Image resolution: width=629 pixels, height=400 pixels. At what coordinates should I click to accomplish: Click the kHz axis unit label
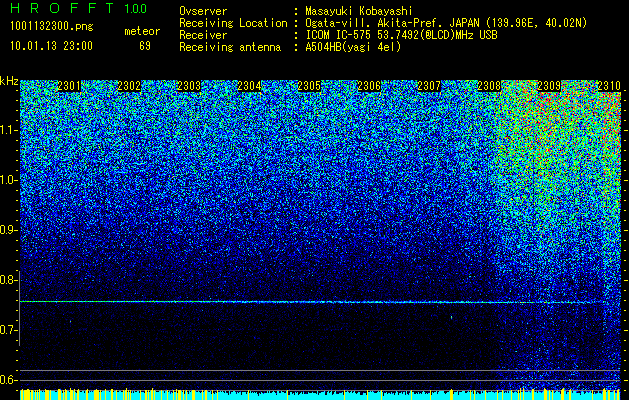(9, 81)
